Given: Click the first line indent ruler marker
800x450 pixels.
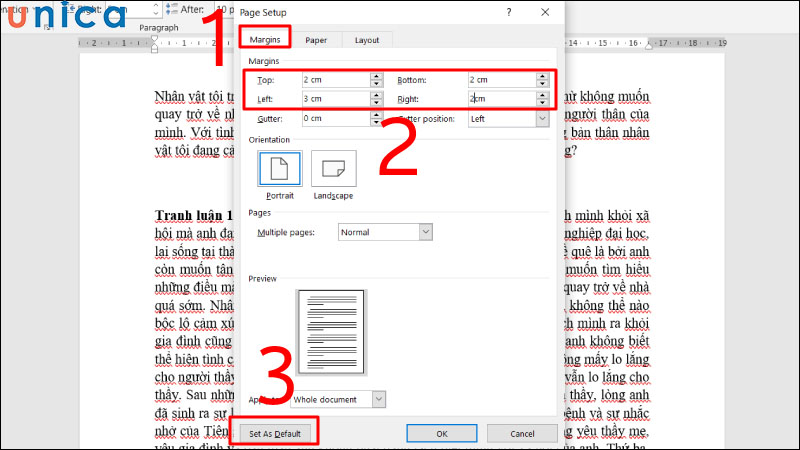Looking at the screenshot, I should click(155, 38).
